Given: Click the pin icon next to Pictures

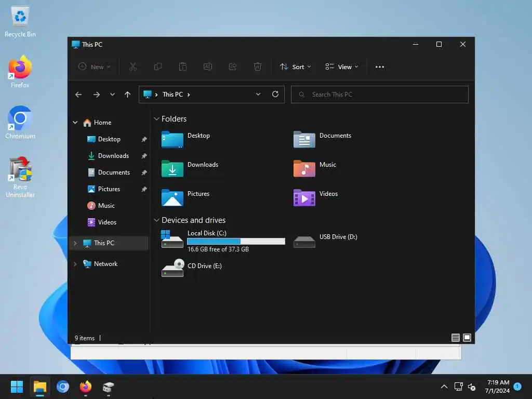Looking at the screenshot, I should (x=144, y=189).
